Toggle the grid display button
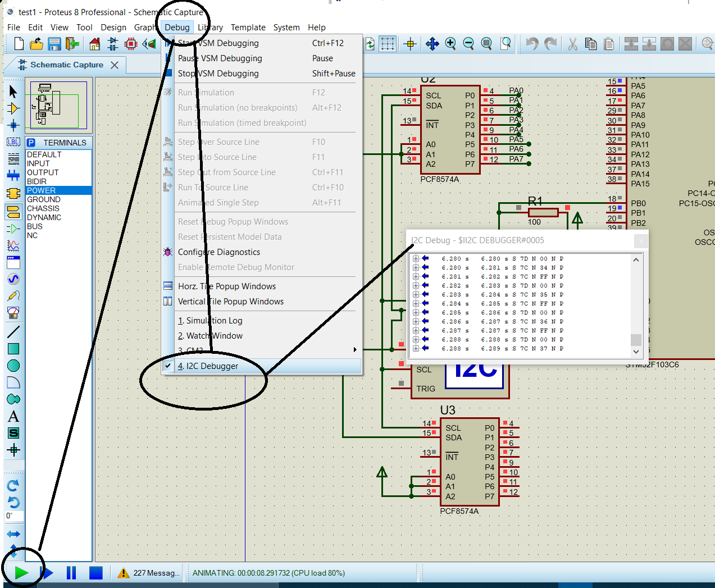Image resolution: width=715 pixels, height=588 pixels. (x=388, y=44)
